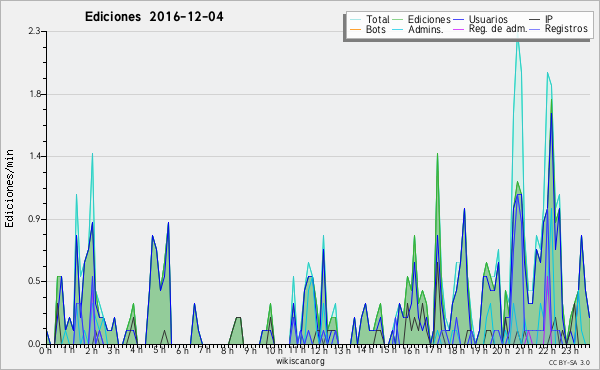Click the 5 h tick on time axis
The image size is (600, 370).
point(159,350)
